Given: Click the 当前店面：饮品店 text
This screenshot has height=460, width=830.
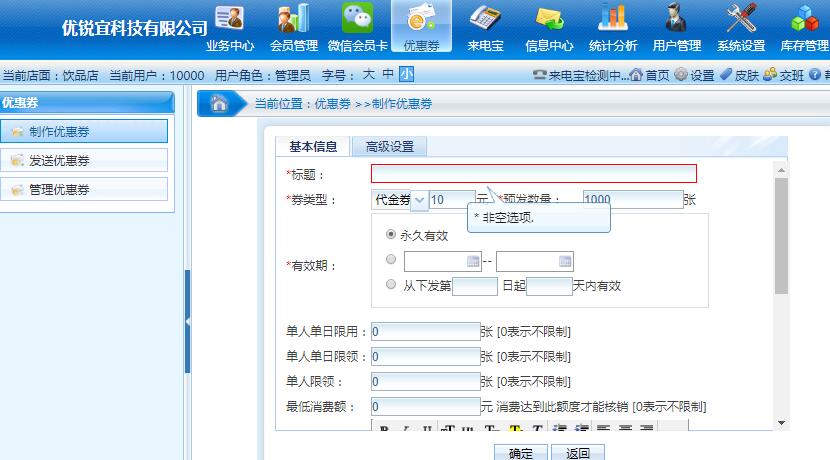Looking at the screenshot, I should (51, 76).
